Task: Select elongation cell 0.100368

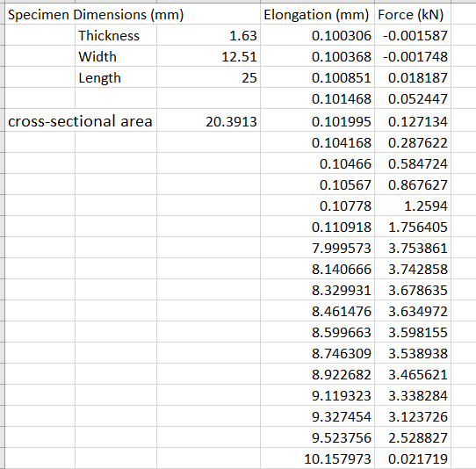Action: pyautogui.click(x=318, y=56)
